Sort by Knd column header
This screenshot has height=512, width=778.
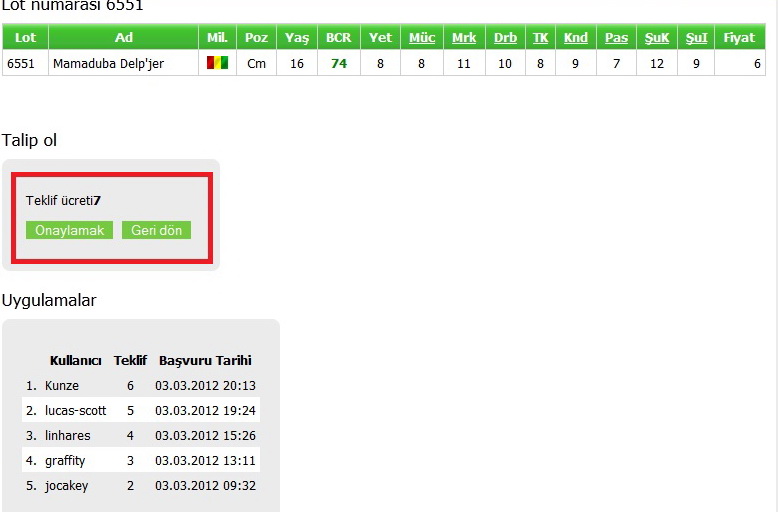(x=575, y=38)
